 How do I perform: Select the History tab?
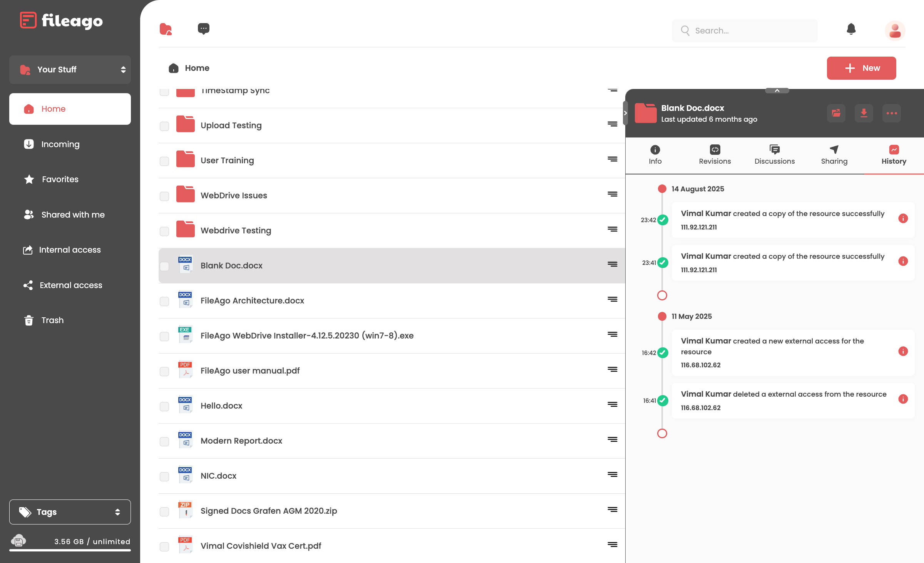pos(894,155)
